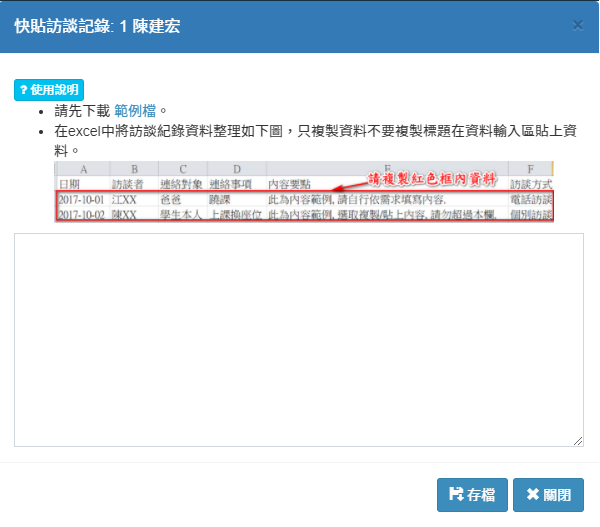The width and height of the screenshot is (600, 527).
Task: Dismiss the dialog with the top-right X
Action: [577, 26]
